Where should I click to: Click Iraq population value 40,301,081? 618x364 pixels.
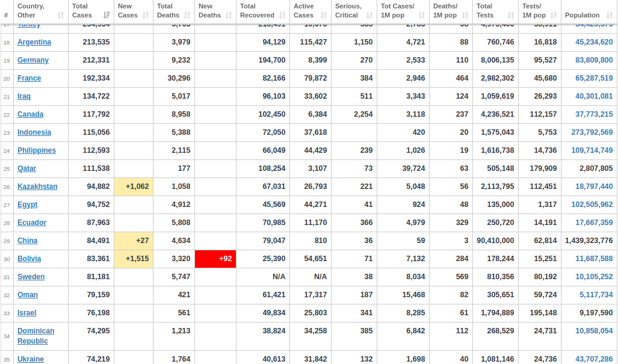pyautogui.click(x=594, y=96)
